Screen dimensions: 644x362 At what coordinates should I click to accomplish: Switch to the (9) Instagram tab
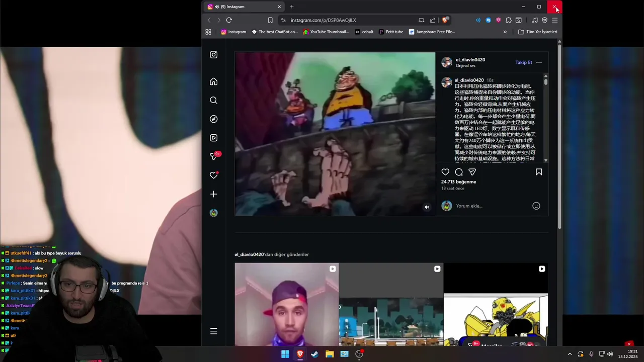[x=245, y=7]
